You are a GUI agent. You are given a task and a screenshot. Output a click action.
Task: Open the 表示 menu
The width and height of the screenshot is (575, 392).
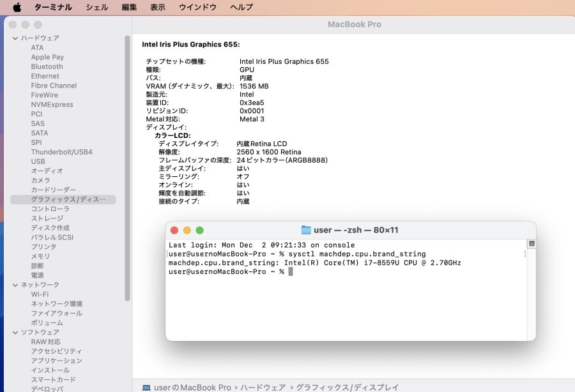[158, 7]
